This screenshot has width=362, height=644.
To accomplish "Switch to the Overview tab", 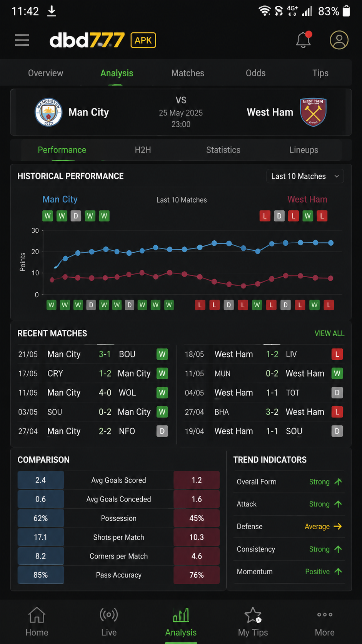I will 45,73.
